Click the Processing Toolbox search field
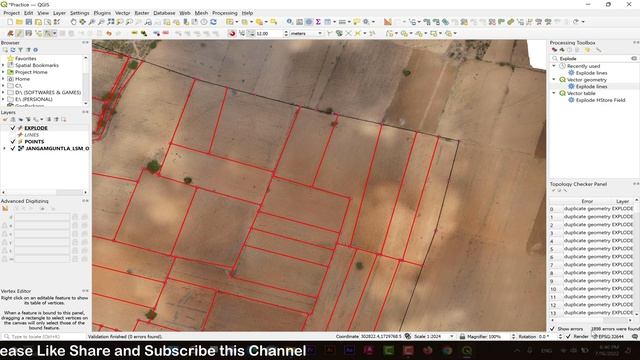 coord(594,58)
